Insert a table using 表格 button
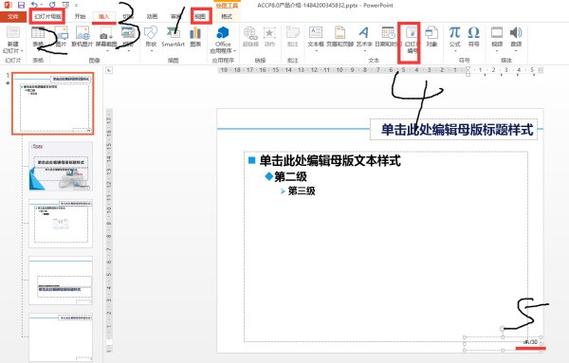 tap(38, 37)
